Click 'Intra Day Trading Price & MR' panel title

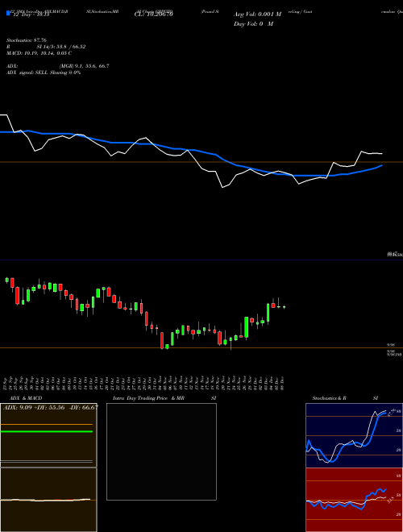(x=148, y=398)
